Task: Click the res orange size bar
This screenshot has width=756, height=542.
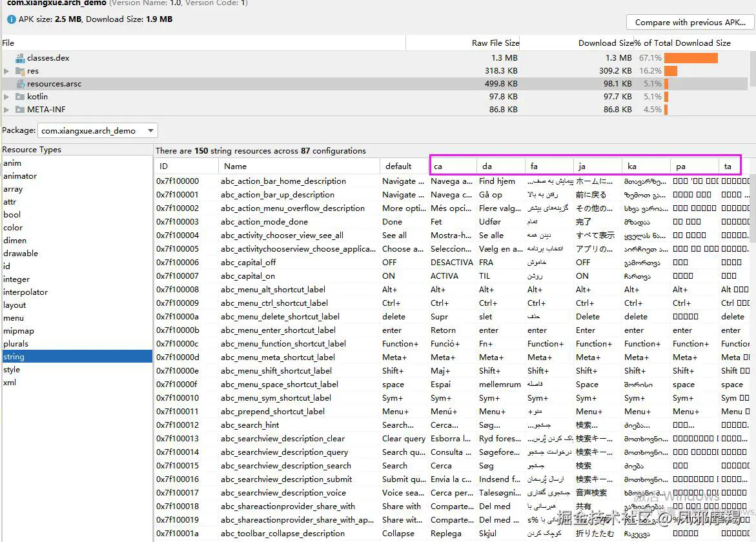Action: 671,71
